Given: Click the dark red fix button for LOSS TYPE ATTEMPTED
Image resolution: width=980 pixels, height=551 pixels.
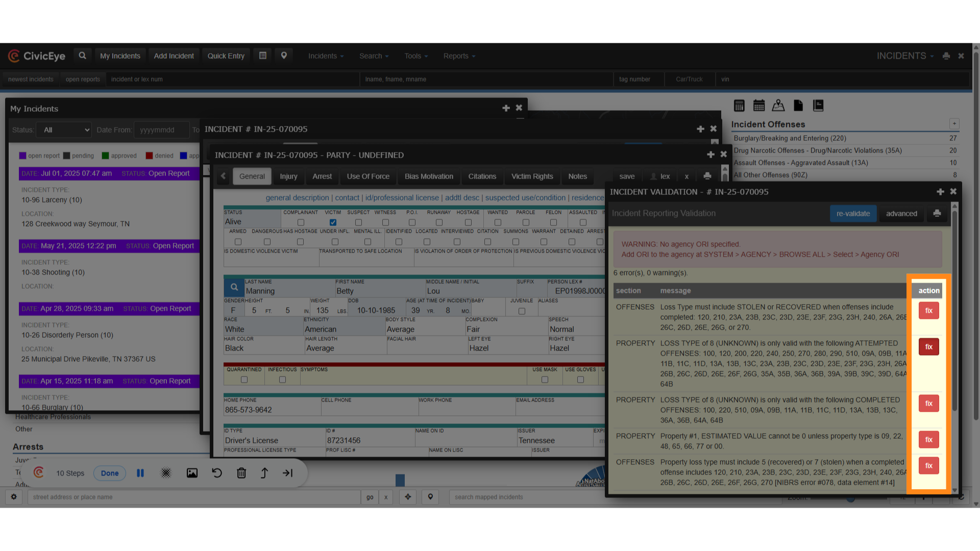Looking at the screenshot, I should (x=928, y=347).
